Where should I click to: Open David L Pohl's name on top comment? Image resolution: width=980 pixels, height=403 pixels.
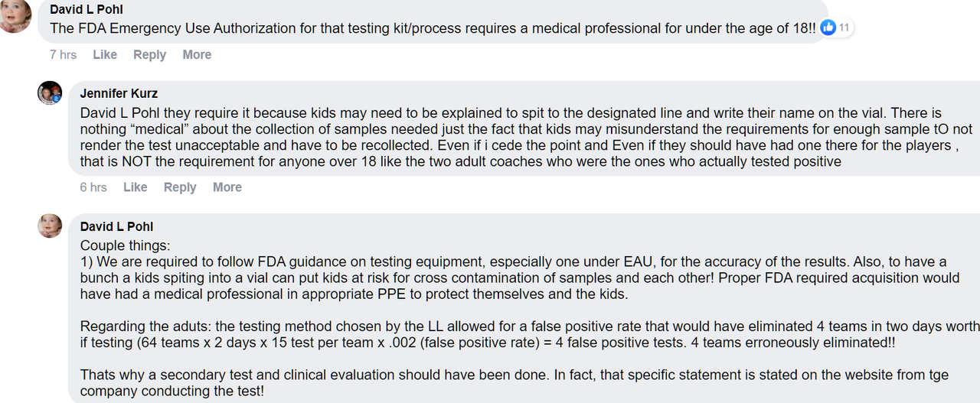point(86,10)
